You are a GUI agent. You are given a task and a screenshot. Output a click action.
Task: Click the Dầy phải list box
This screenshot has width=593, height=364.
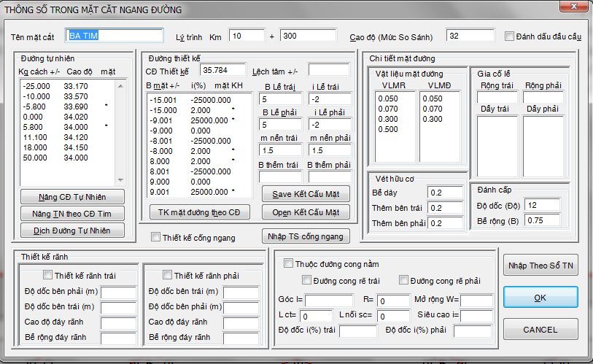coord(543,147)
